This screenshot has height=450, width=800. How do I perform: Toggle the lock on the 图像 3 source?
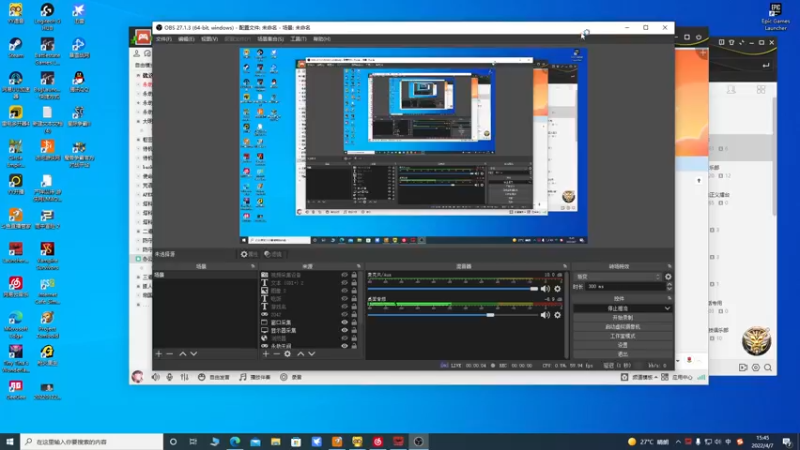[x=354, y=291]
